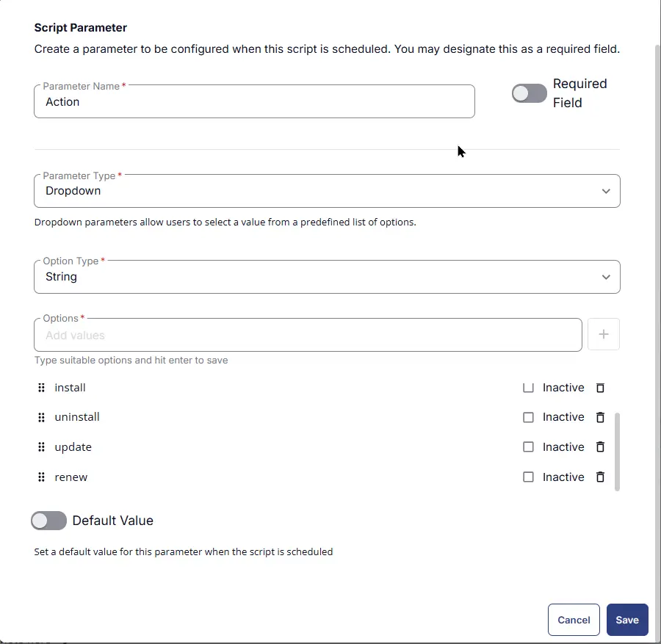
Task: Grab the drag handle beside install
Action: coord(41,388)
